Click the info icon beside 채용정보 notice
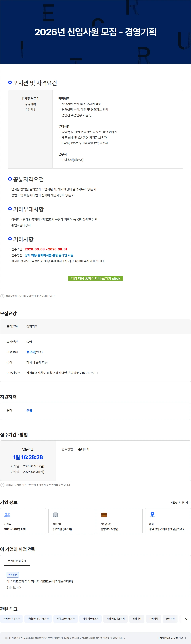Viewport: 191px width, 644px height. pyautogui.click(x=2, y=296)
